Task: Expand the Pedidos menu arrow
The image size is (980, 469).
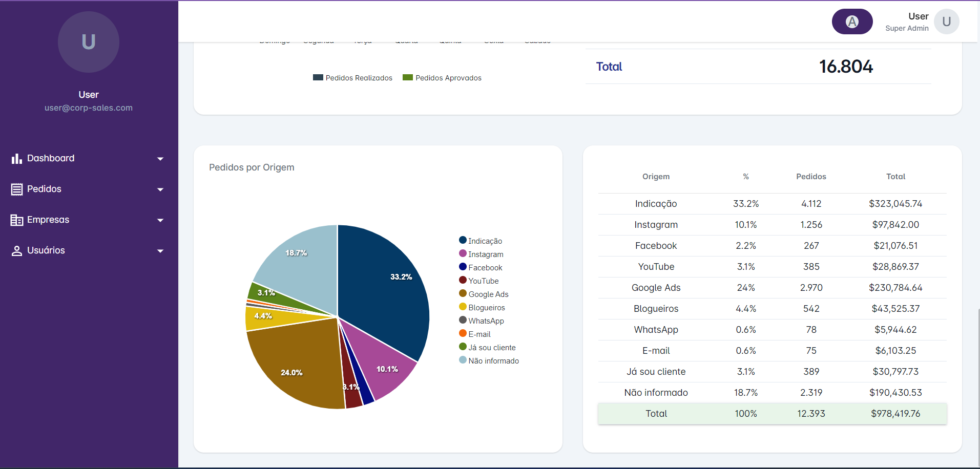Action: [x=160, y=189]
